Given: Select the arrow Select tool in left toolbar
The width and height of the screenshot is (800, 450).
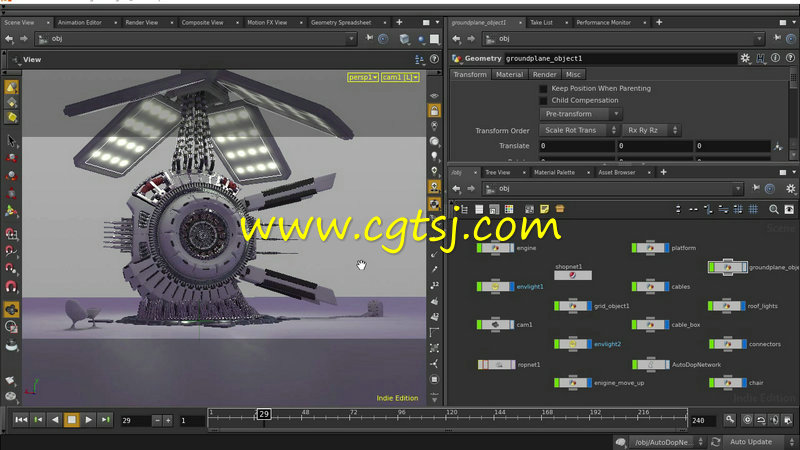Looking at the screenshot, I should click(11, 141).
